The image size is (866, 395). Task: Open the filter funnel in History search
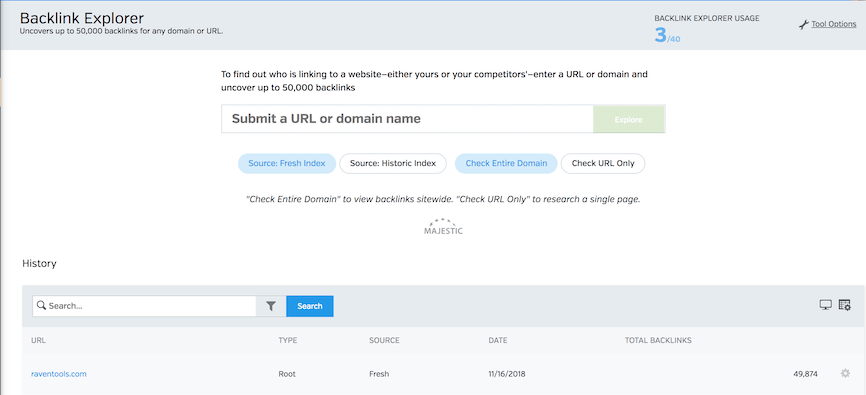[x=271, y=306]
